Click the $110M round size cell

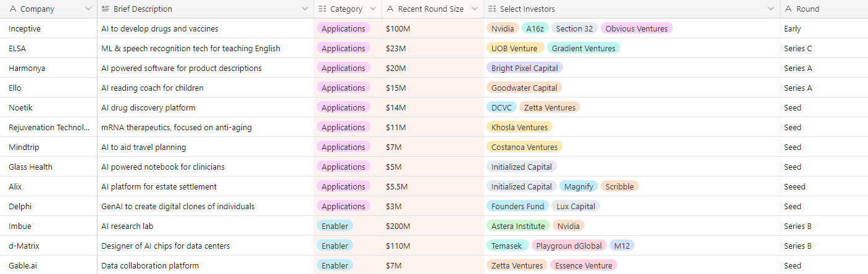tap(433, 246)
